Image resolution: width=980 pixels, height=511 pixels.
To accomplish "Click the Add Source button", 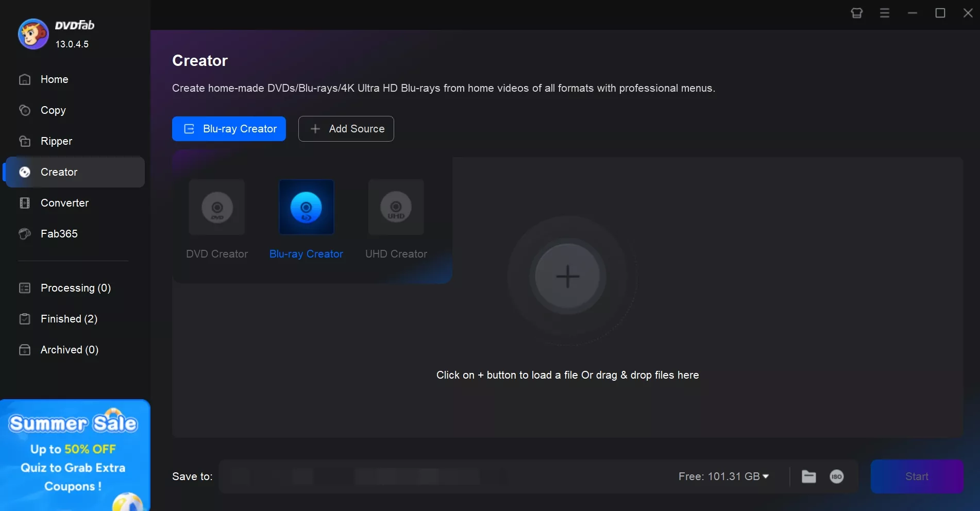I will coord(346,129).
